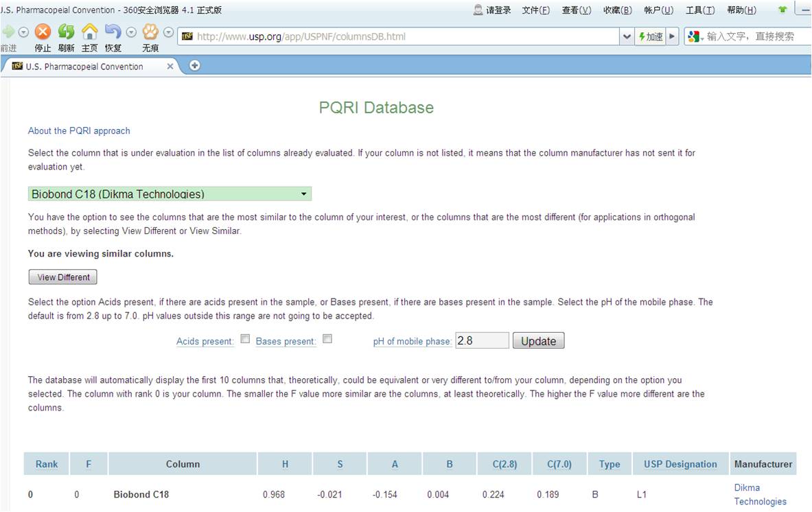Click the S value -0.021
The image size is (812, 512).
tap(330, 494)
